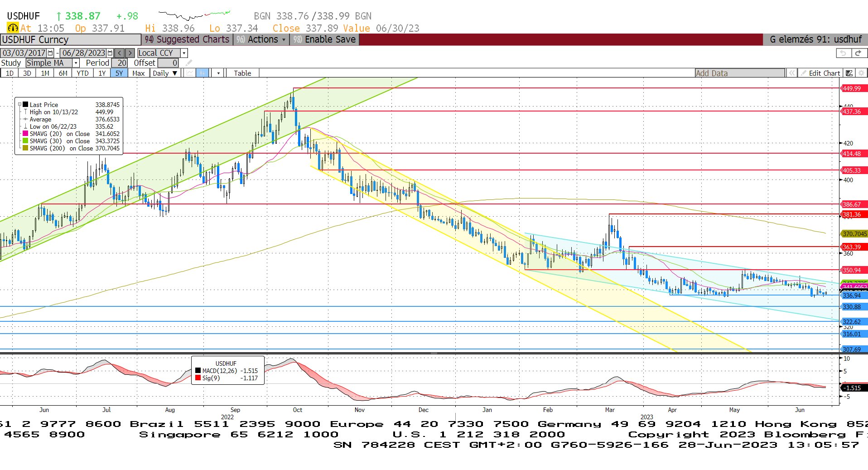Click the G elemzés 91: usdhuf title
Screen dimensions: 868x470
point(815,39)
